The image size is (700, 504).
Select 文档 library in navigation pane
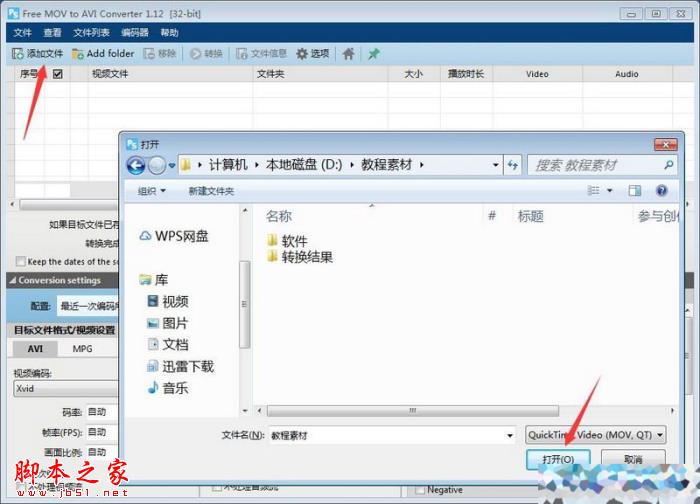coord(168,344)
